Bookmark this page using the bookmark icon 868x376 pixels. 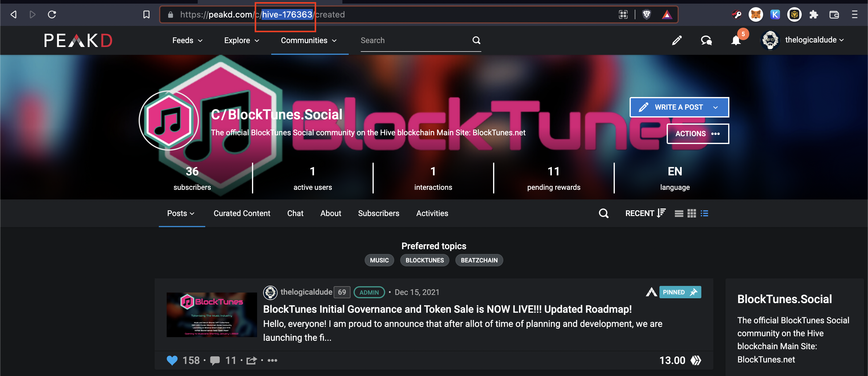click(146, 14)
